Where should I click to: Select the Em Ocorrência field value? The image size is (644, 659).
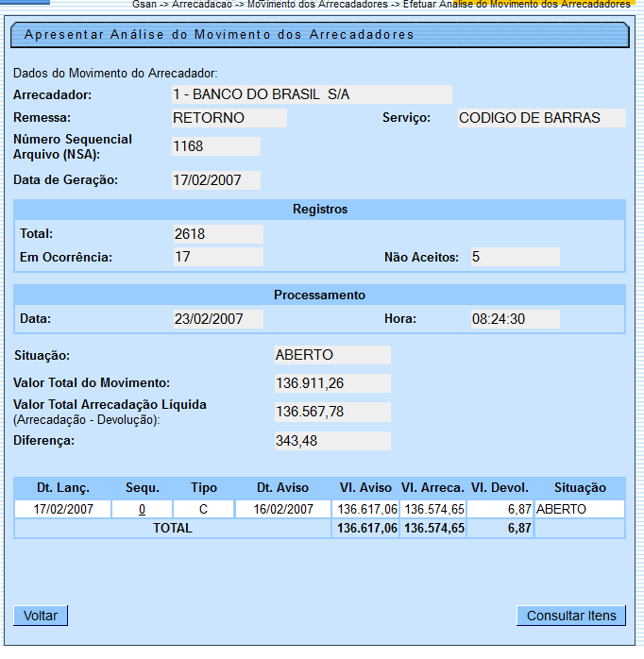pyautogui.click(x=217, y=257)
